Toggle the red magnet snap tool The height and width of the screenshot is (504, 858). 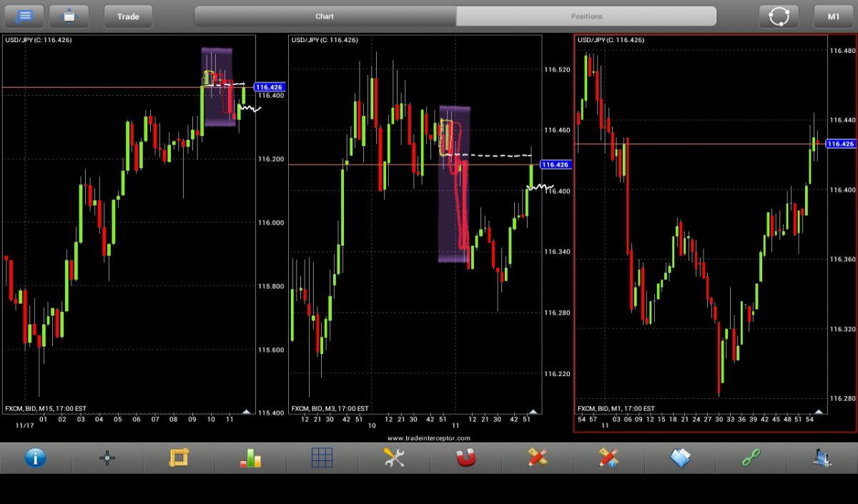point(465,458)
